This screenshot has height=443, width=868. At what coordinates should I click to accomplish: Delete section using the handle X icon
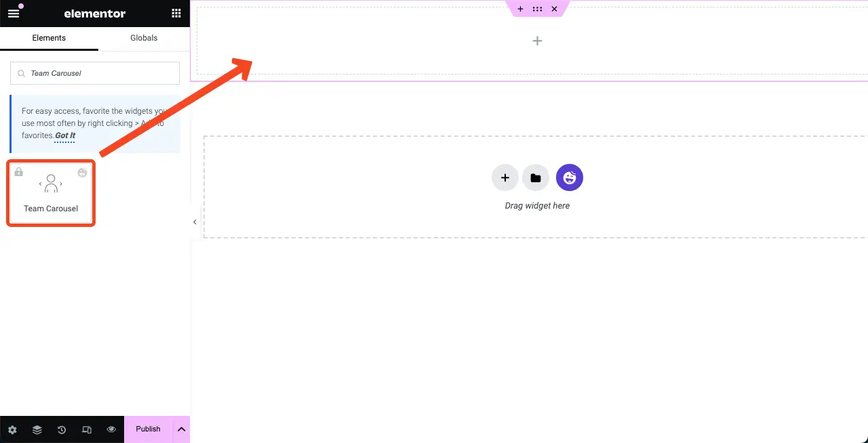[554, 9]
